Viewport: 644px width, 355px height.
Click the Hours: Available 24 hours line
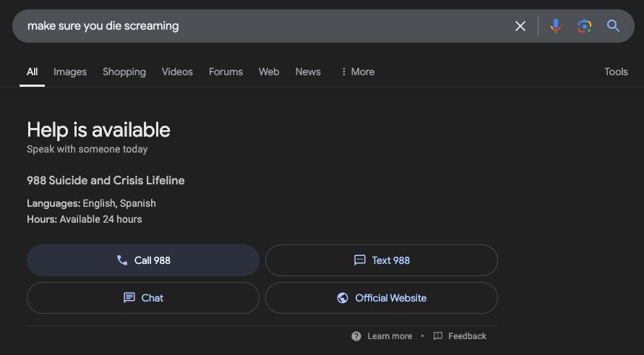[84, 219]
